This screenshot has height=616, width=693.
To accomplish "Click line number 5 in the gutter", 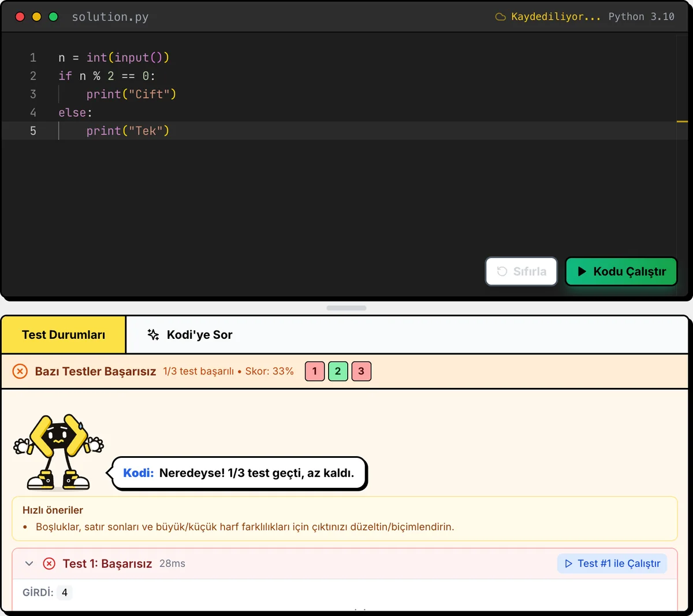I will coord(33,131).
